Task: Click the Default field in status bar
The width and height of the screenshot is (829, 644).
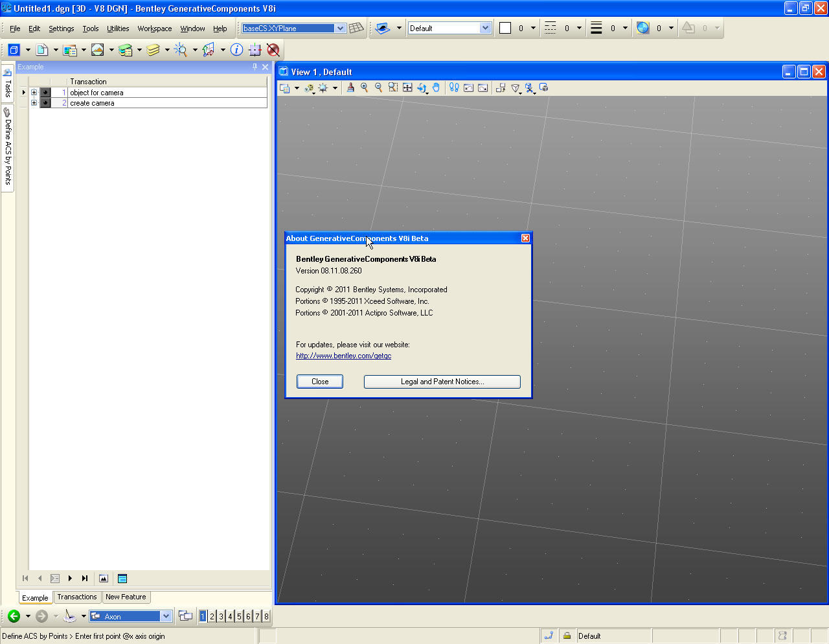Action: [x=614, y=636]
